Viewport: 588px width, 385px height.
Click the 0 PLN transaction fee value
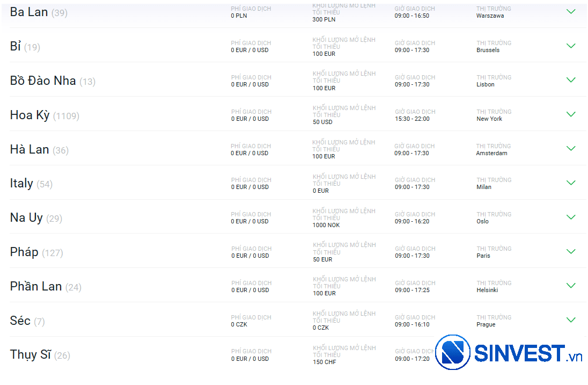[x=239, y=16]
